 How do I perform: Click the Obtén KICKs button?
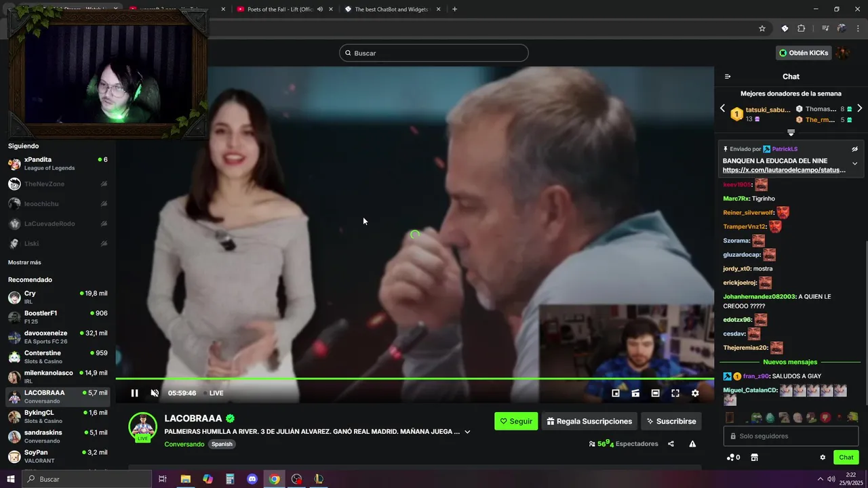804,53
